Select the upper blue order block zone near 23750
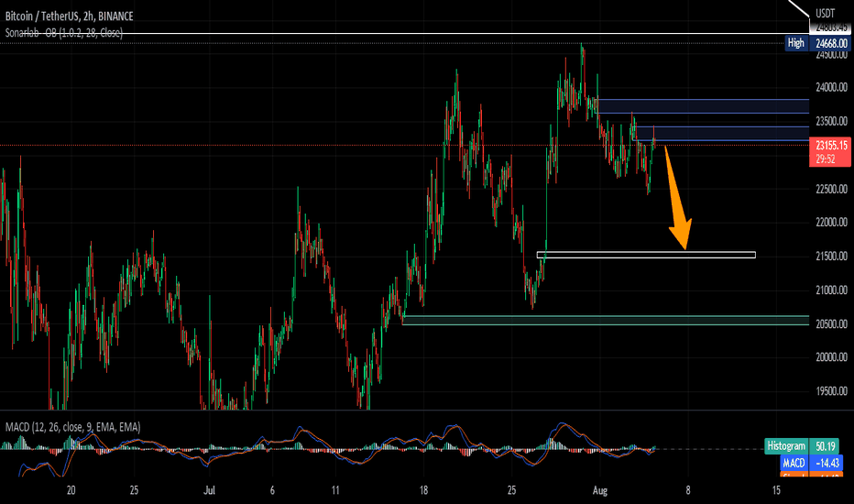The image size is (854, 504). pos(703,106)
